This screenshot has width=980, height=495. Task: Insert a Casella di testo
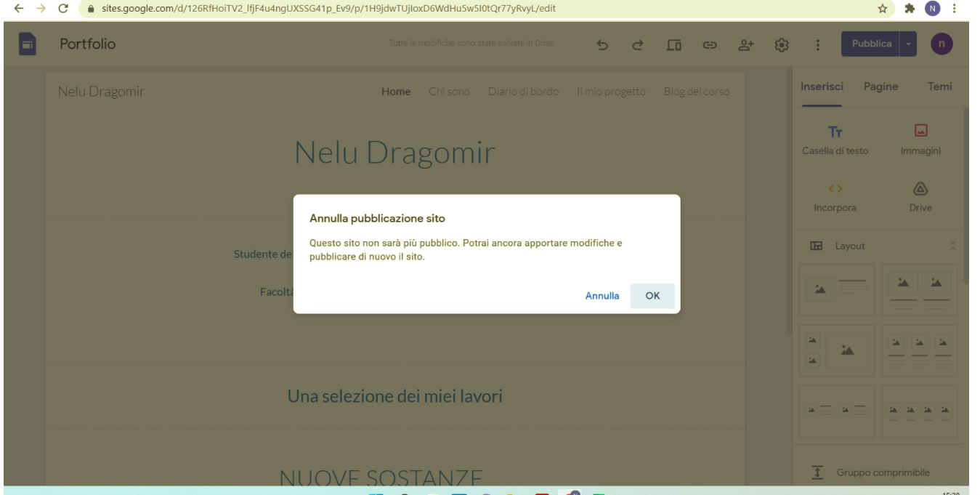[x=835, y=140]
